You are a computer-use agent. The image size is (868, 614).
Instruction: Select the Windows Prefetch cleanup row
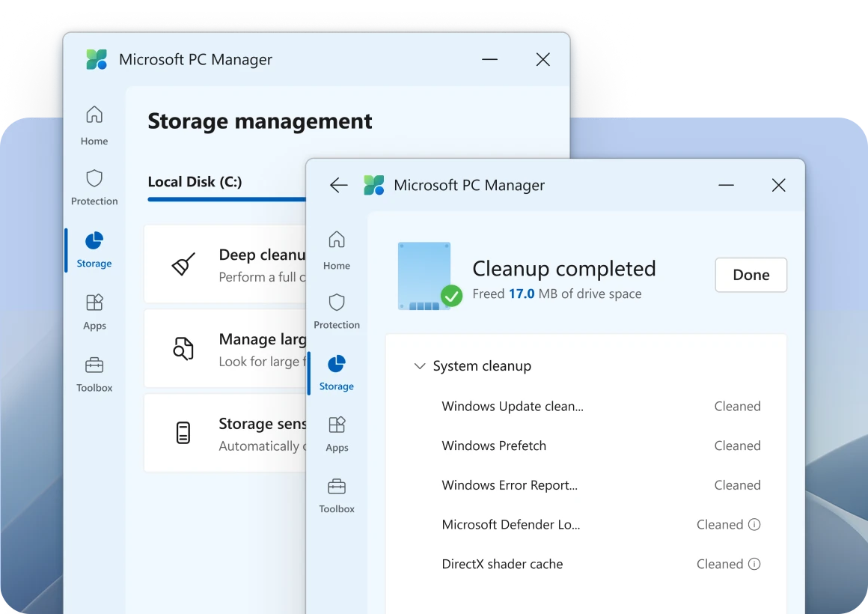[494, 445]
